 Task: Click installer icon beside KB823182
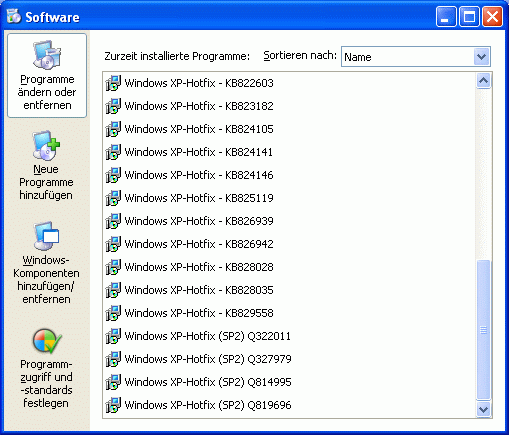pyautogui.click(x=113, y=106)
